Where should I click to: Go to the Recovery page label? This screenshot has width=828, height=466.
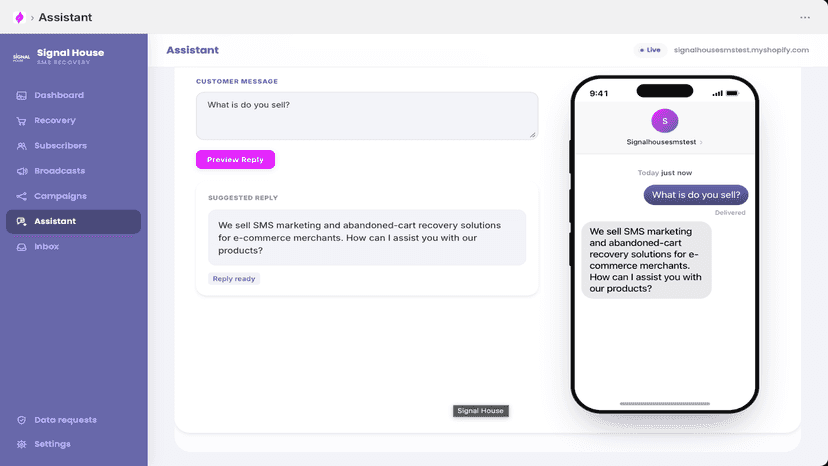coord(55,120)
